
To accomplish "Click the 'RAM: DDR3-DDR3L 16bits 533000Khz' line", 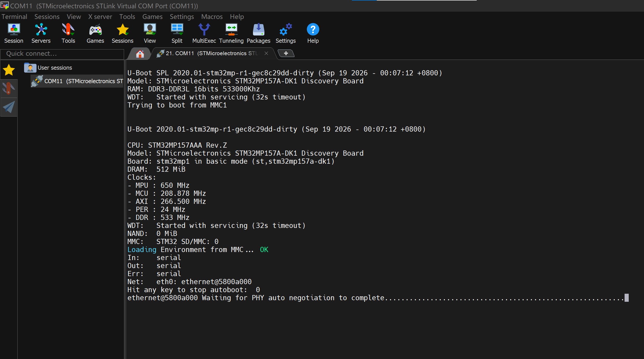I will coord(194,89).
